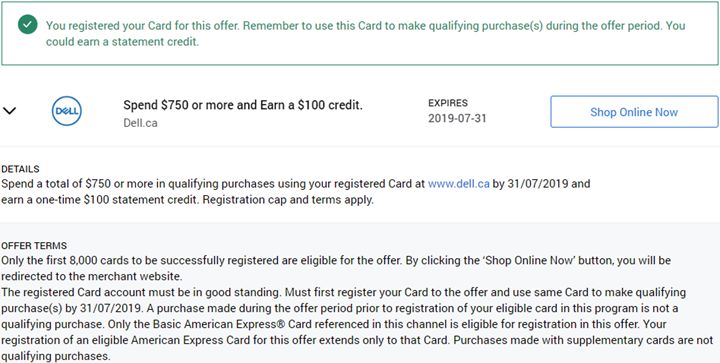The height and width of the screenshot is (363, 720).
Task: Click the Dell logo
Action: [x=67, y=111]
